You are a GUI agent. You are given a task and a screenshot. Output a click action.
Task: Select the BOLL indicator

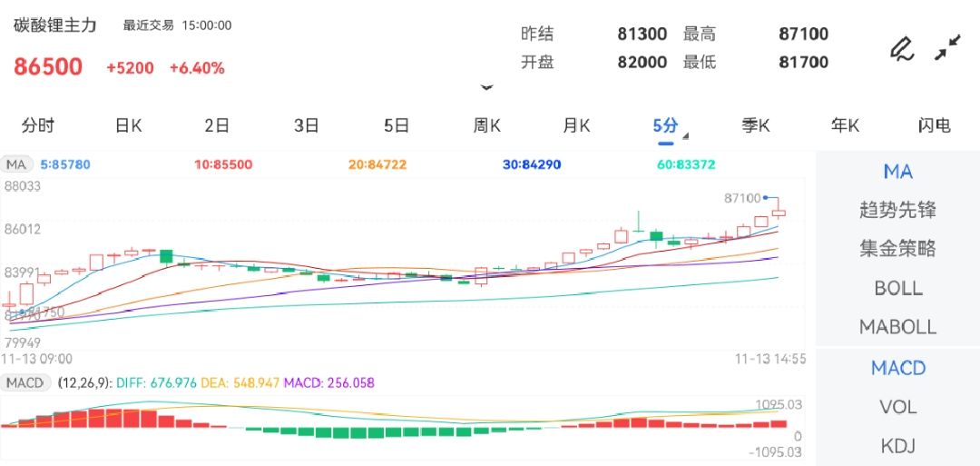[x=897, y=288]
